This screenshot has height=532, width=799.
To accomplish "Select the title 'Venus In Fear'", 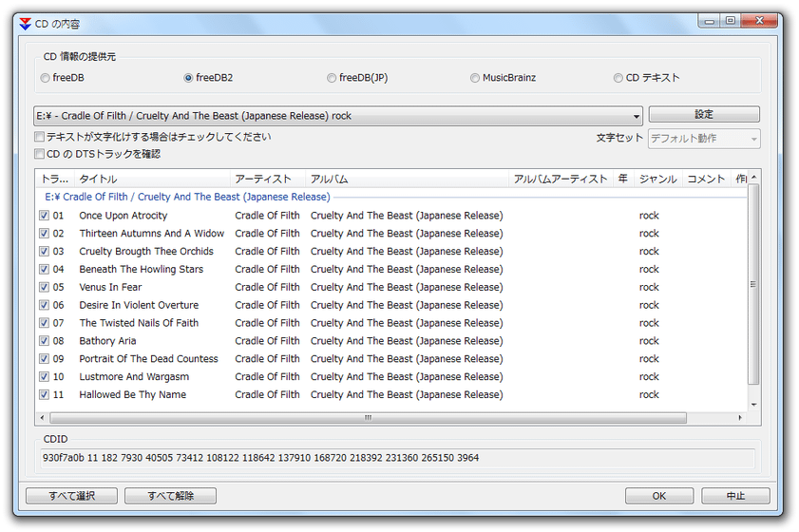I will pyautogui.click(x=110, y=287).
